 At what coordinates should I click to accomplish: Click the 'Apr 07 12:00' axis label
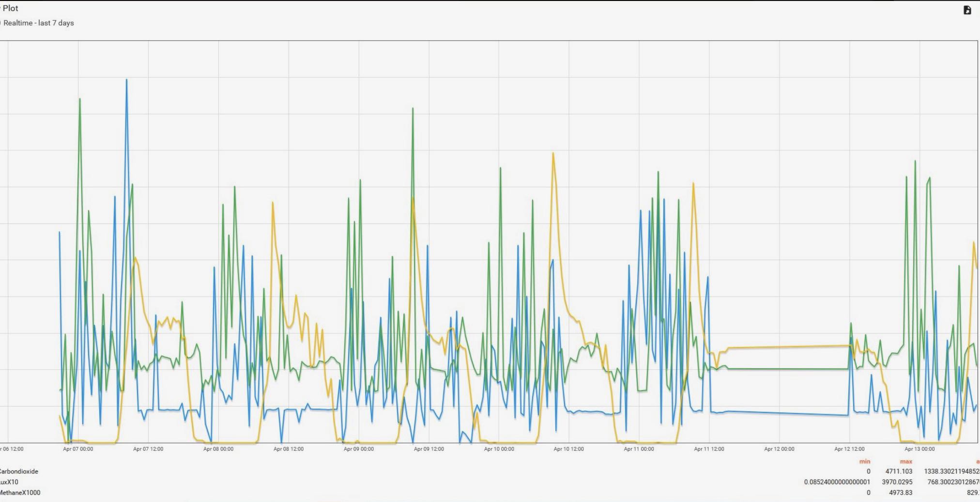(x=148, y=449)
